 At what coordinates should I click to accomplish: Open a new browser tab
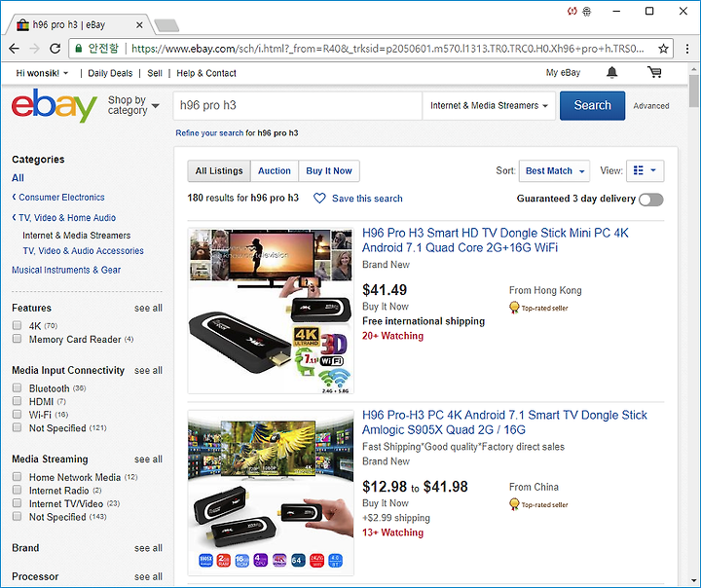[166, 25]
